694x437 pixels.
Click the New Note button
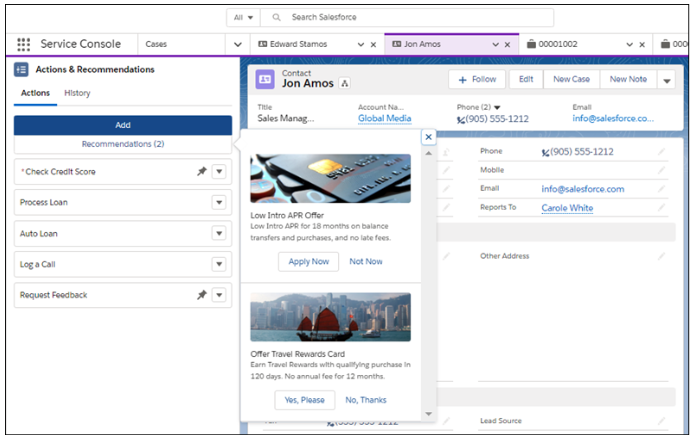[628, 79]
